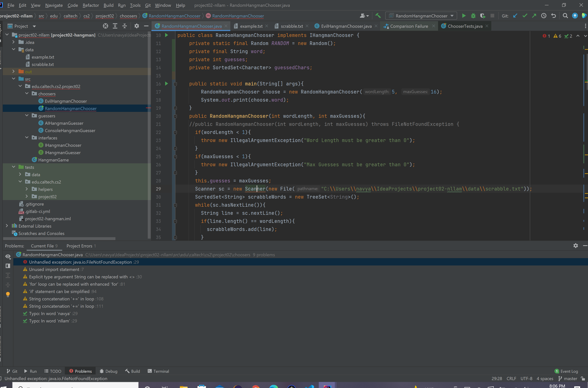
Task: Open the Terminal tool window button
Action: 158,371
